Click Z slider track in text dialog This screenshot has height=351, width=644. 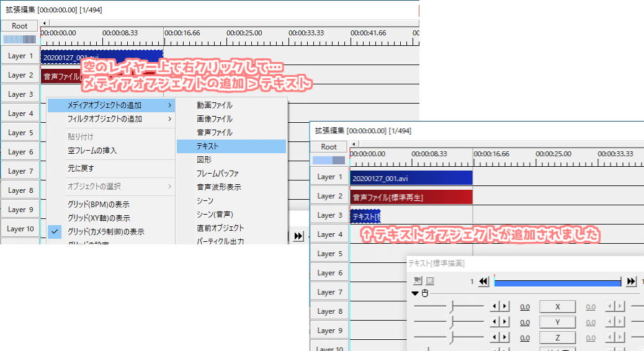[449, 337]
